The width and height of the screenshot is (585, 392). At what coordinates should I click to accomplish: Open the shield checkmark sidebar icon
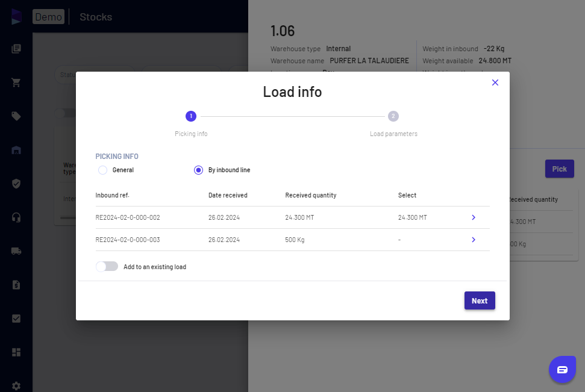pyautogui.click(x=16, y=184)
